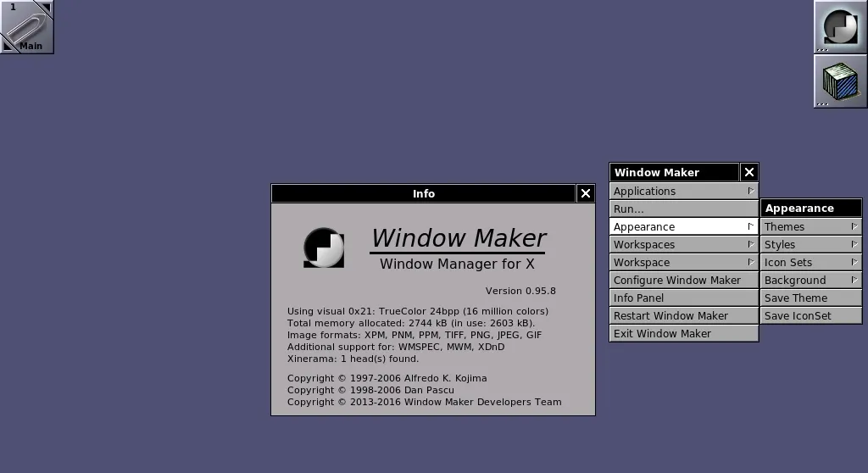Expand the Workspace submenu entry
Screen dimensions: 868x473
click(683, 262)
